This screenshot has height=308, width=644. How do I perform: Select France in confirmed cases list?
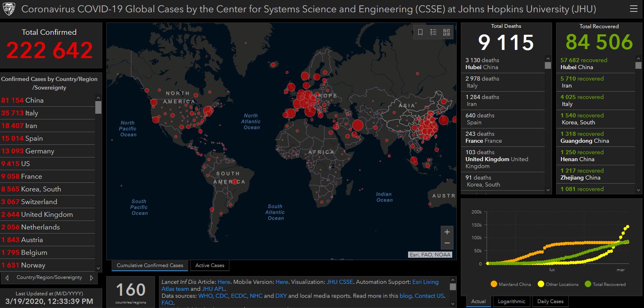pos(47,176)
